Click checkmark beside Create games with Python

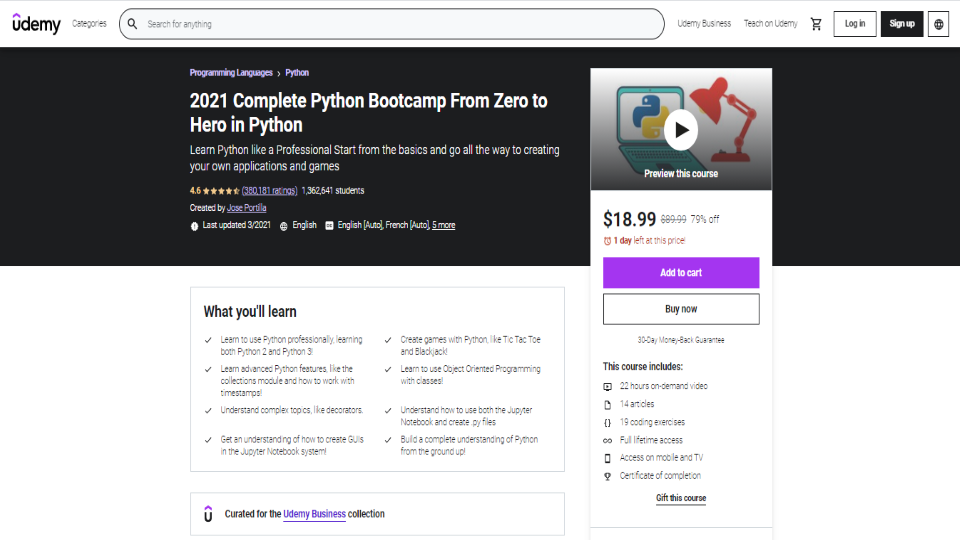(x=388, y=340)
